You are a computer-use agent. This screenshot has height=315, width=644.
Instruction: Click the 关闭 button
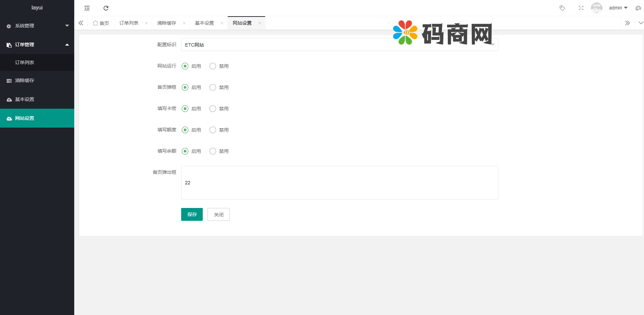218,214
